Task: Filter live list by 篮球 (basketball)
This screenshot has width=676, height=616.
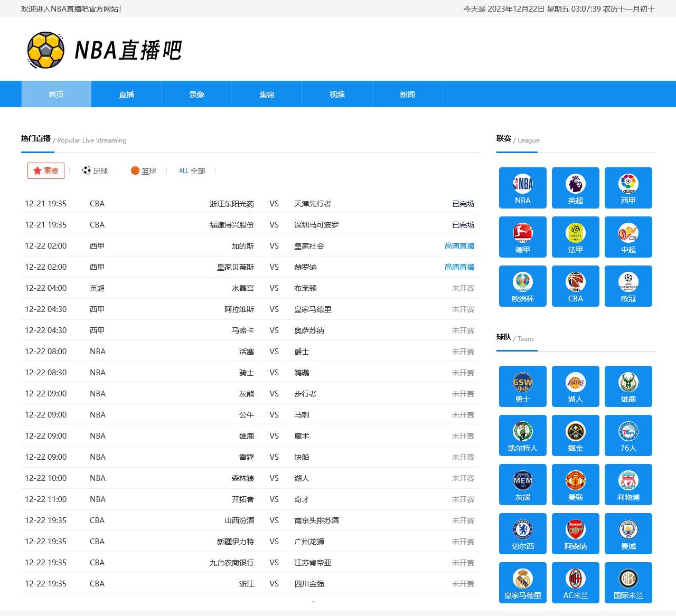Action: coord(144,171)
